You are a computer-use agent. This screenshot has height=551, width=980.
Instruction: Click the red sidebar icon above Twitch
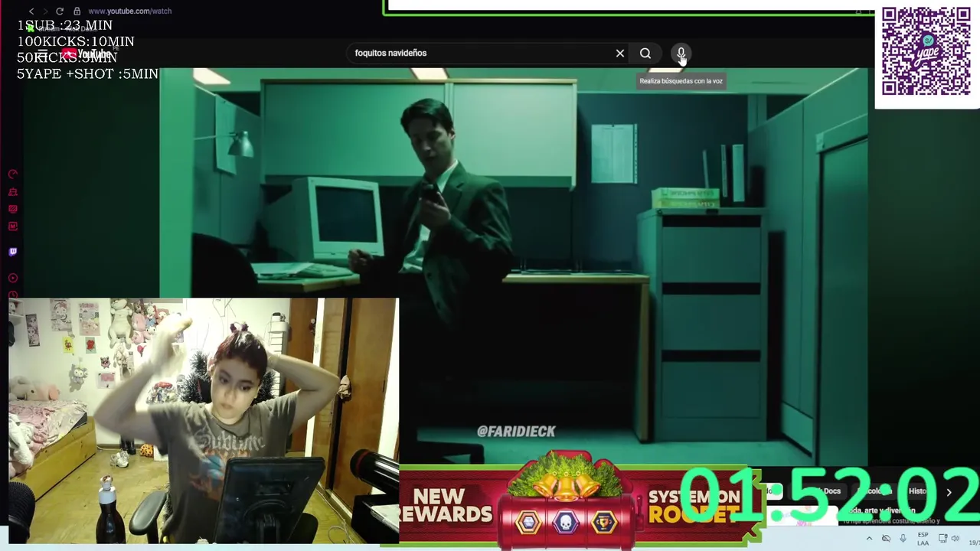[13, 226]
